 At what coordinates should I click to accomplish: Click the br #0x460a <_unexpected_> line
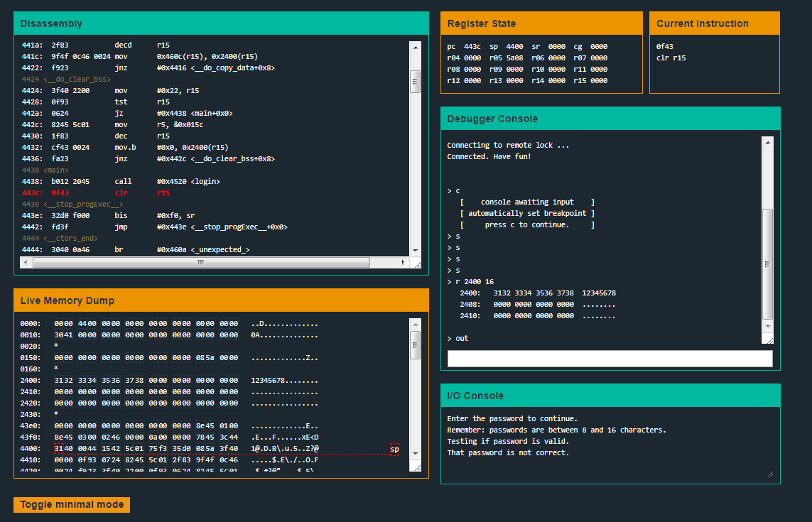click(x=136, y=249)
